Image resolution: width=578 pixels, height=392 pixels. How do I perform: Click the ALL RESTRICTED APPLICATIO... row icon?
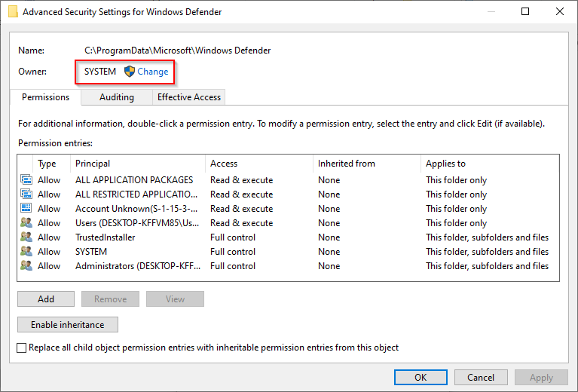[x=26, y=194]
